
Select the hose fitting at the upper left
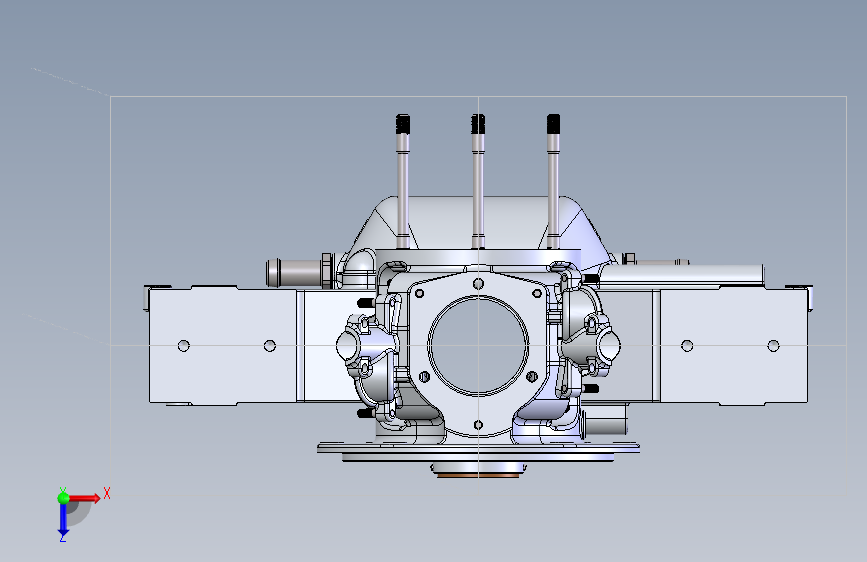[x=300, y=272]
